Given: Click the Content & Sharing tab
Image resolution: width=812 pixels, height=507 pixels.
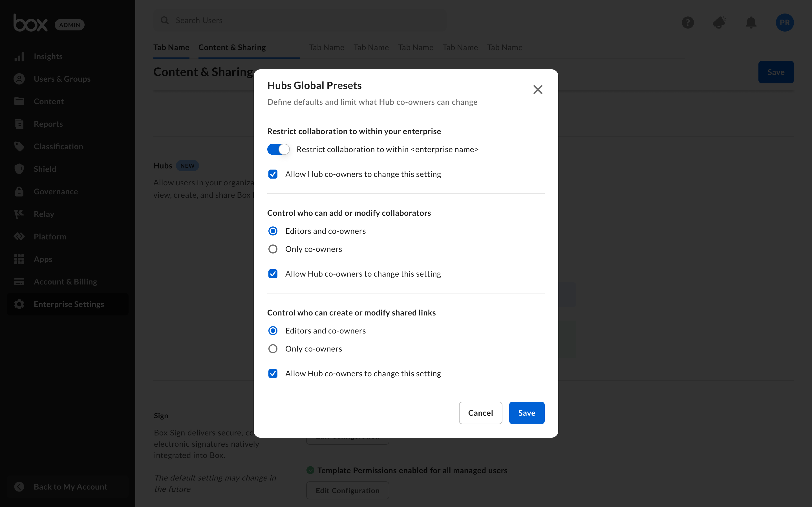Looking at the screenshot, I should pyautogui.click(x=232, y=48).
